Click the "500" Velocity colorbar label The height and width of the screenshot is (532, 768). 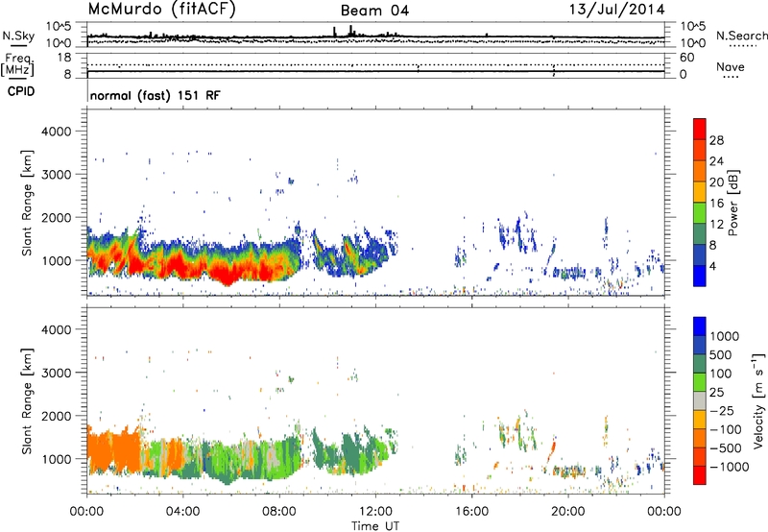click(722, 354)
